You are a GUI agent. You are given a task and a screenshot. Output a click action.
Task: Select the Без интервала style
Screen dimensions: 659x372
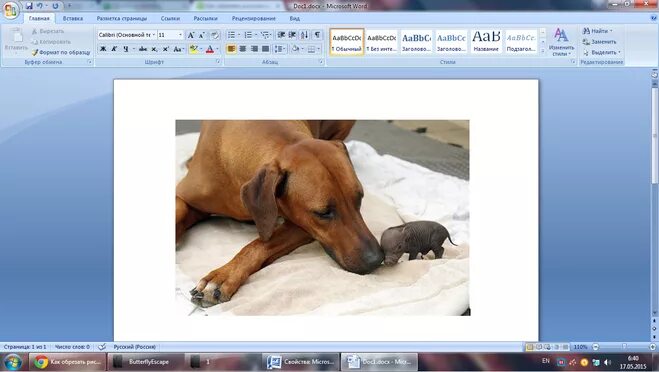pyautogui.click(x=382, y=42)
